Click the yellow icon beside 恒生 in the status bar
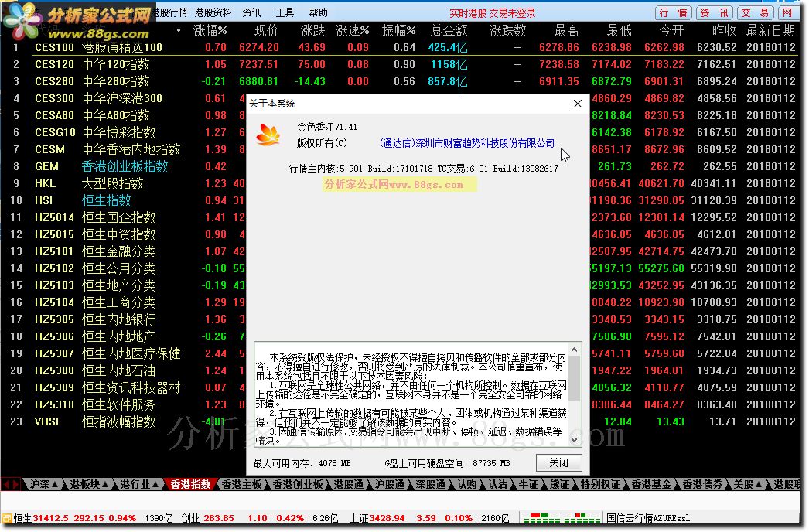 pos(7,518)
